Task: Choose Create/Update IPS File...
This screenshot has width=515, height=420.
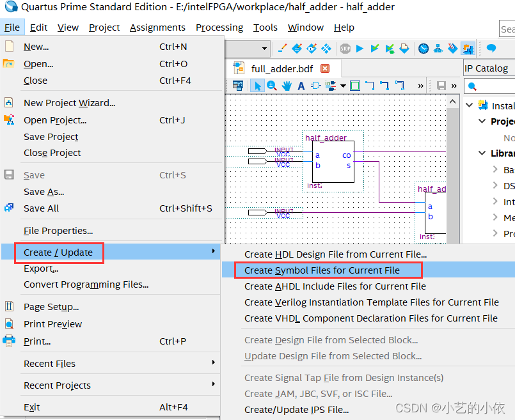Action: click(368, 410)
